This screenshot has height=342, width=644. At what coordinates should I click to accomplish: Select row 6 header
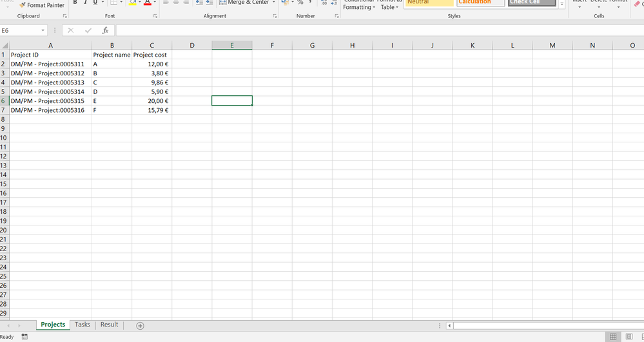tap(4, 100)
